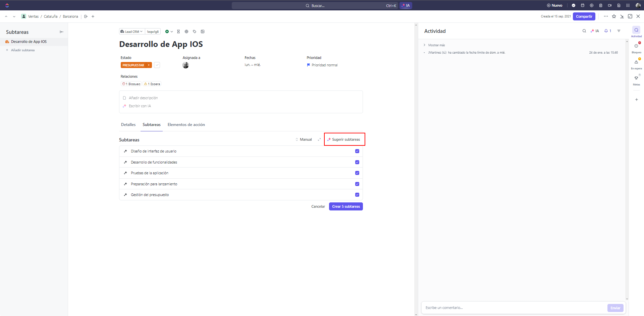Uncheck the Gestión del presupuesto subtask
Viewport: 644px width, 316px height.
click(357, 195)
